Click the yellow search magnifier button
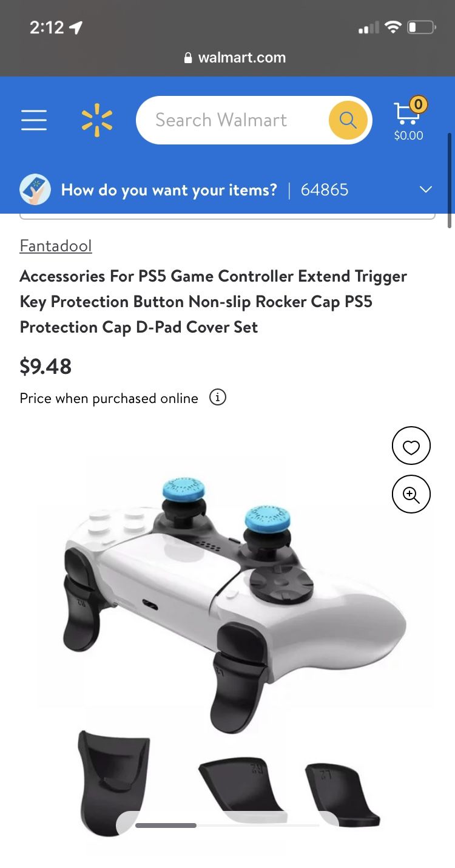This screenshot has width=455, height=868. coord(348,120)
